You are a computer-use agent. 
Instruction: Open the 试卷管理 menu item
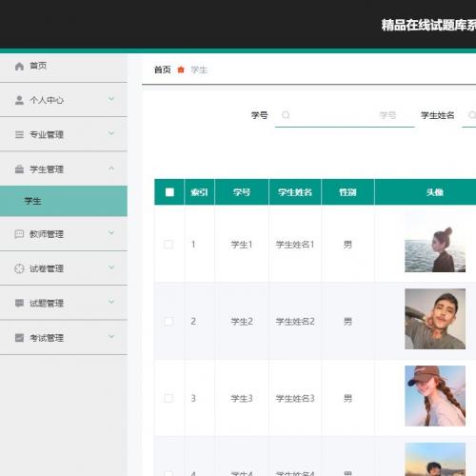pos(64,268)
